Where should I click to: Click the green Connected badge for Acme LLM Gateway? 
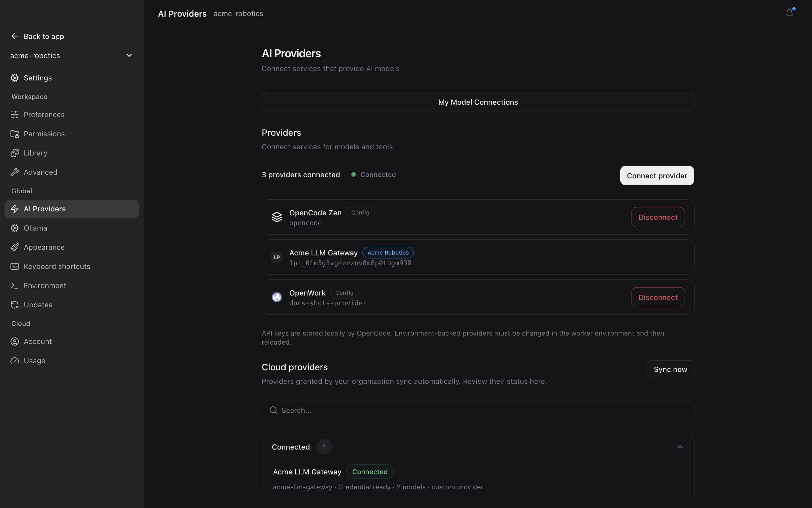369,471
